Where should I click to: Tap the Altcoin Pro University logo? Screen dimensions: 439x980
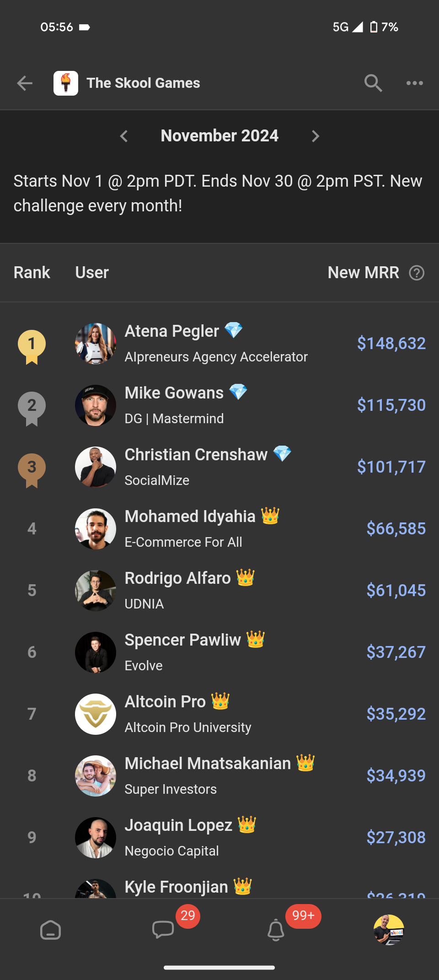tap(95, 714)
